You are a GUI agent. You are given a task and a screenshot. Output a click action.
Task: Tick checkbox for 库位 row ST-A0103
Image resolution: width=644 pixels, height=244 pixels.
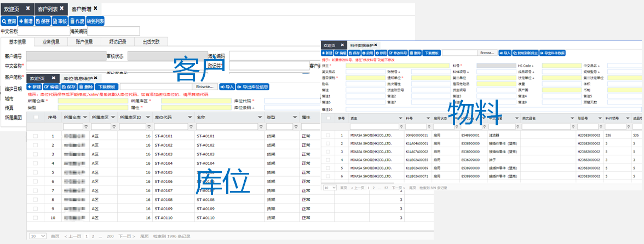35,154
